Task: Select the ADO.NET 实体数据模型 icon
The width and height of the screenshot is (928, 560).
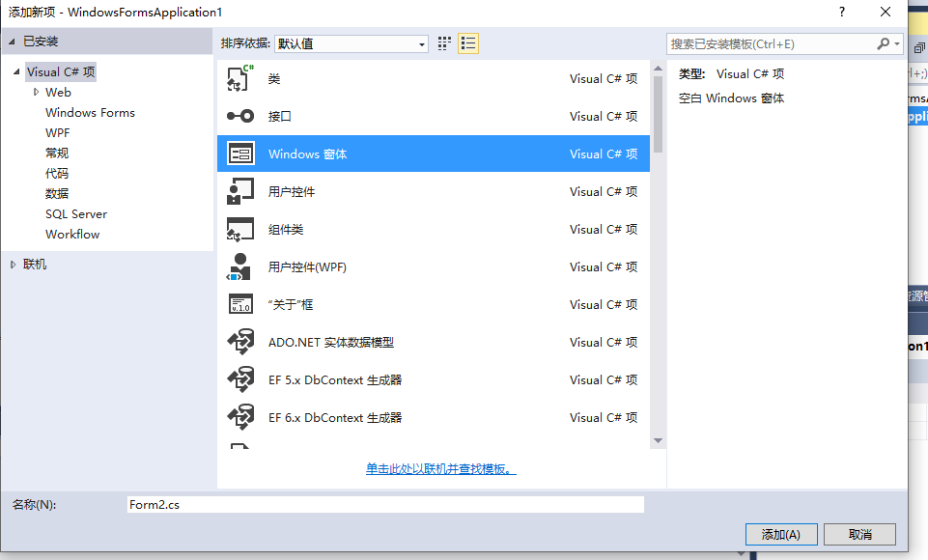Action: pyautogui.click(x=240, y=342)
